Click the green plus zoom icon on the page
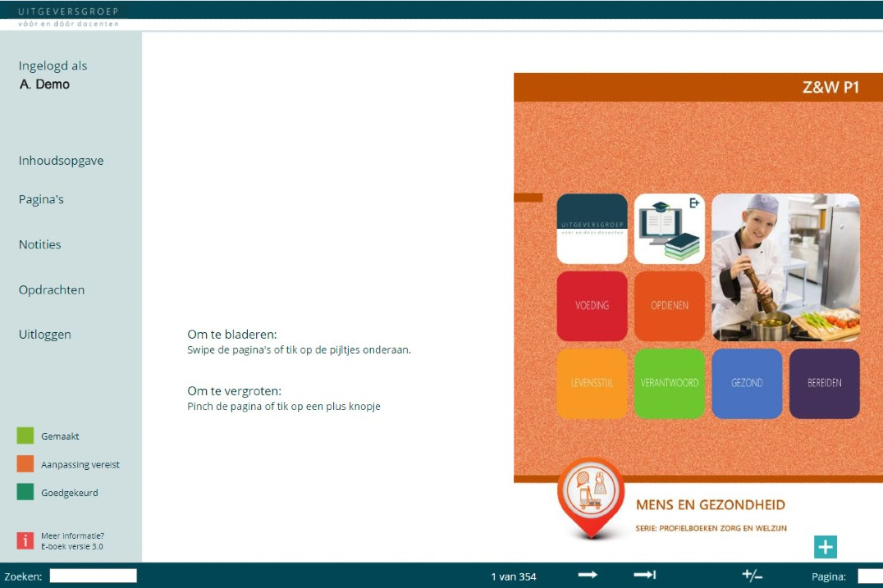The height and width of the screenshot is (588, 883). pyautogui.click(x=824, y=545)
